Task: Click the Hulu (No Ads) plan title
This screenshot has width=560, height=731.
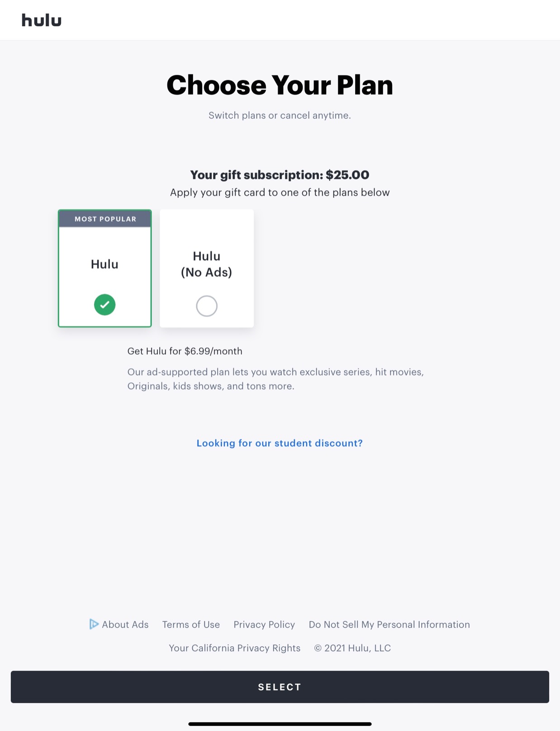Action: click(206, 264)
